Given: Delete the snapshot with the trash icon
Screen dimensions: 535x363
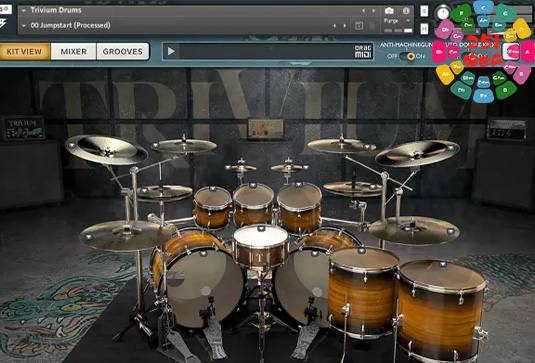Looking at the screenshot, I should [x=372, y=26].
